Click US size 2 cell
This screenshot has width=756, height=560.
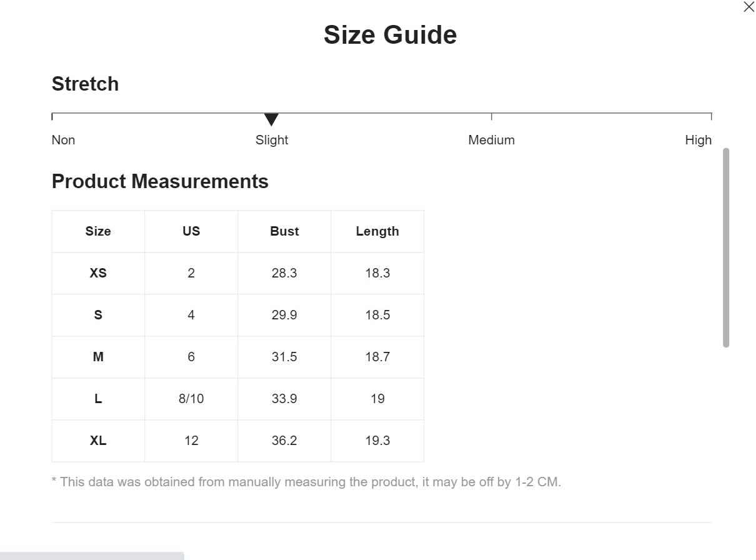191,273
